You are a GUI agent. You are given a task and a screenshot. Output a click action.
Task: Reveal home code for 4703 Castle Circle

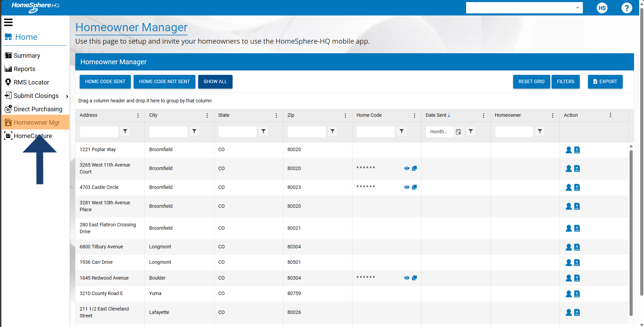click(407, 187)
